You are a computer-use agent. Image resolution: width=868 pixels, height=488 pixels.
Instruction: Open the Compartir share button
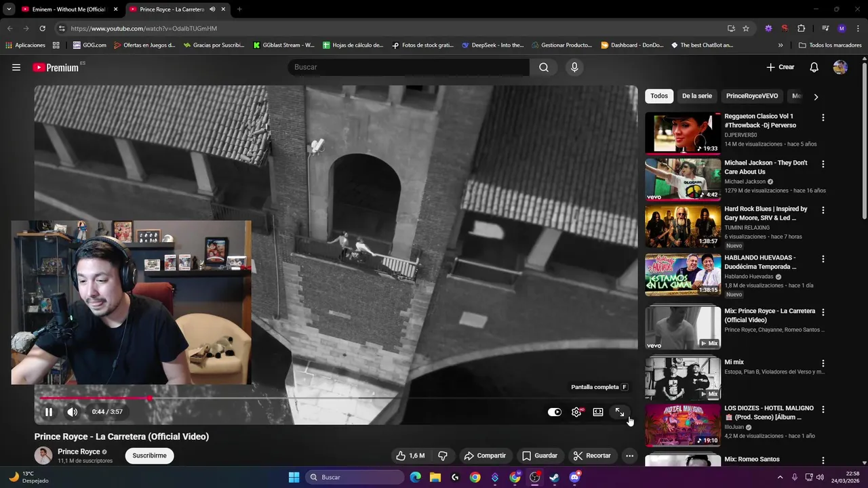(x=485, y=455)
